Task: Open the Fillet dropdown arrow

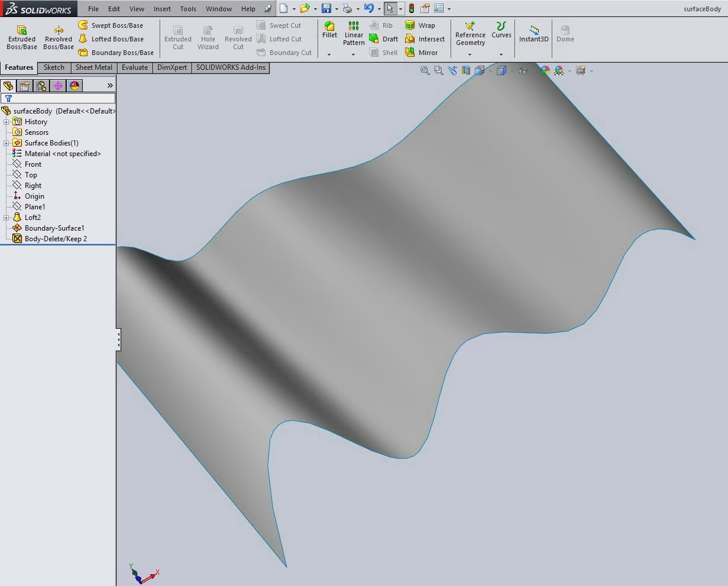Action: point(329,54)
